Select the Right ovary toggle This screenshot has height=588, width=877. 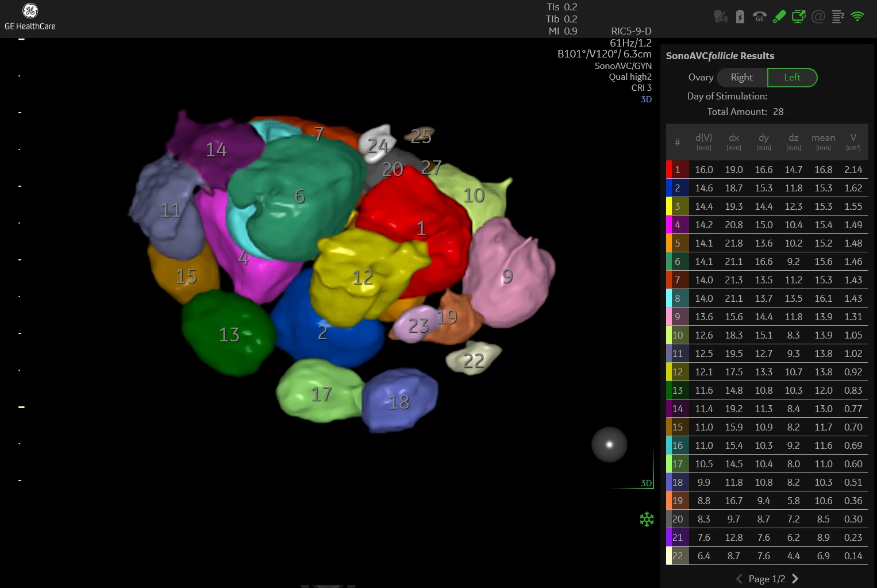click(x=741, y=77)
